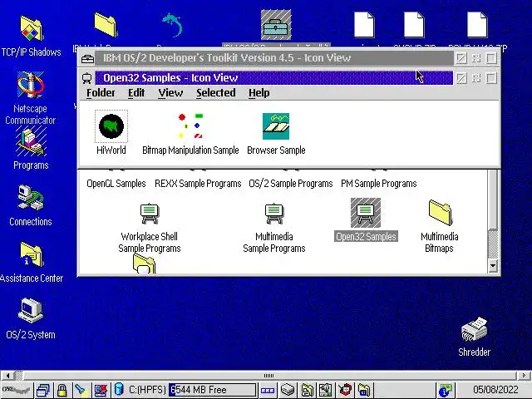Click the PM Sample Programs label
Viewport: 532px width, 399px height.
(379, 184)
